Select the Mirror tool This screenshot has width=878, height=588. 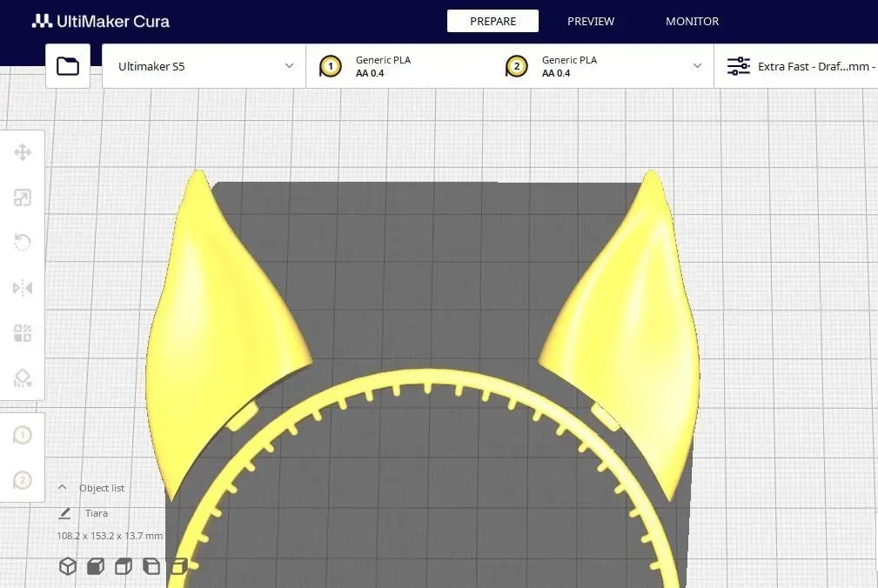23,288
